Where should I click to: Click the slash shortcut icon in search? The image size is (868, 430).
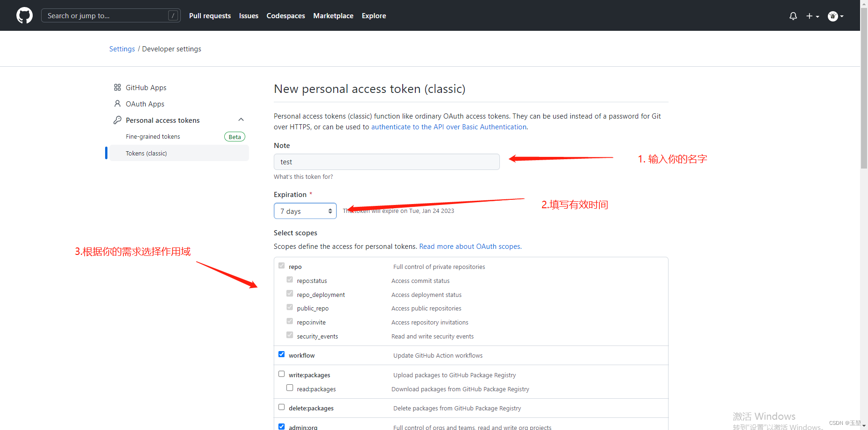point(173,15)
